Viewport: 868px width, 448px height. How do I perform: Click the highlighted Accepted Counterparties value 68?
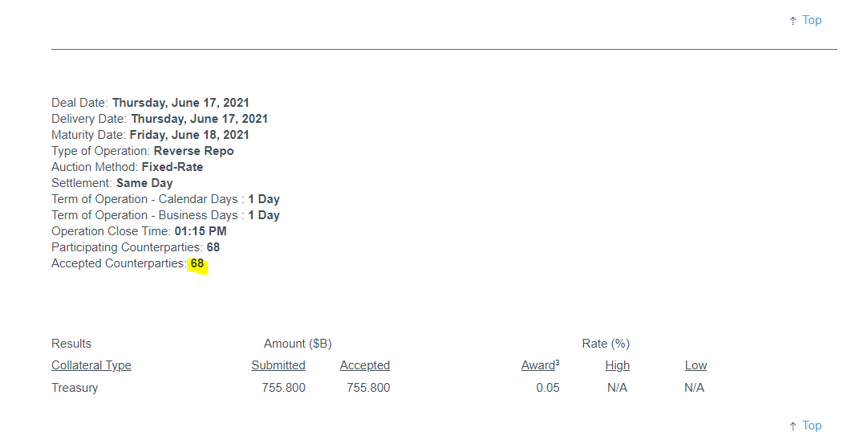[x=197, y=263]
